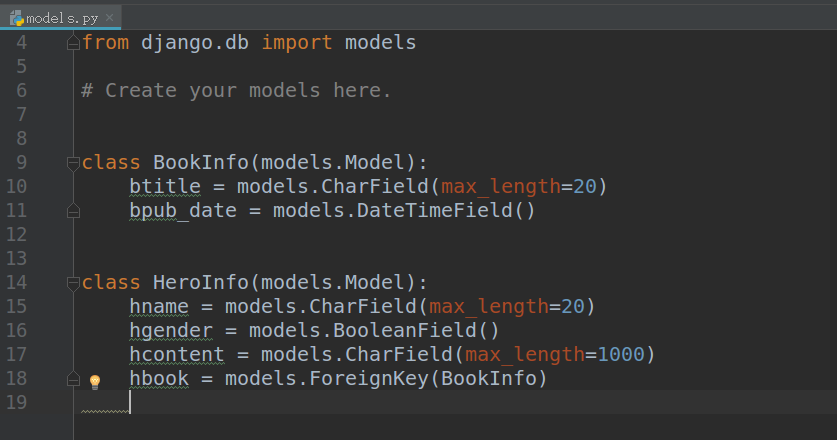Image resolution: width=837 pixels, height=440 pixels.
Task: Click 'BookInfo' argument on line 18
Action: click(488, 379)
